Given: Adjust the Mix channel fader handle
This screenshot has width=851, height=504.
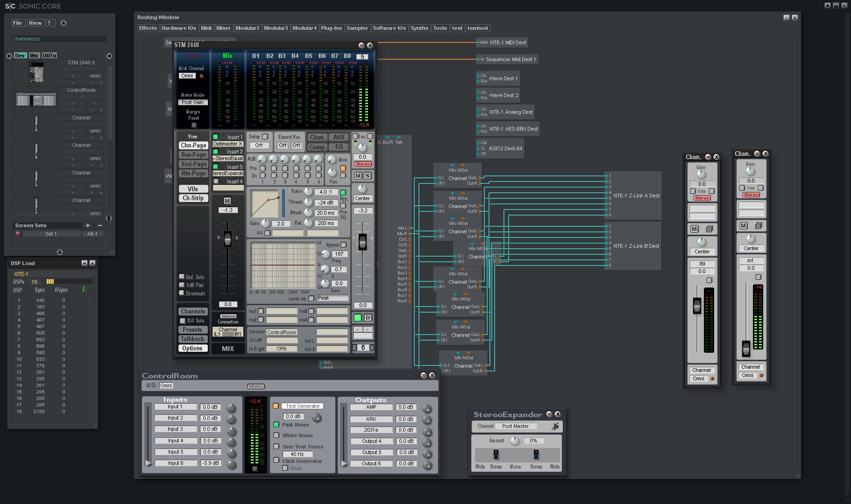Looking at the screenshot, I should pos(227,239).
